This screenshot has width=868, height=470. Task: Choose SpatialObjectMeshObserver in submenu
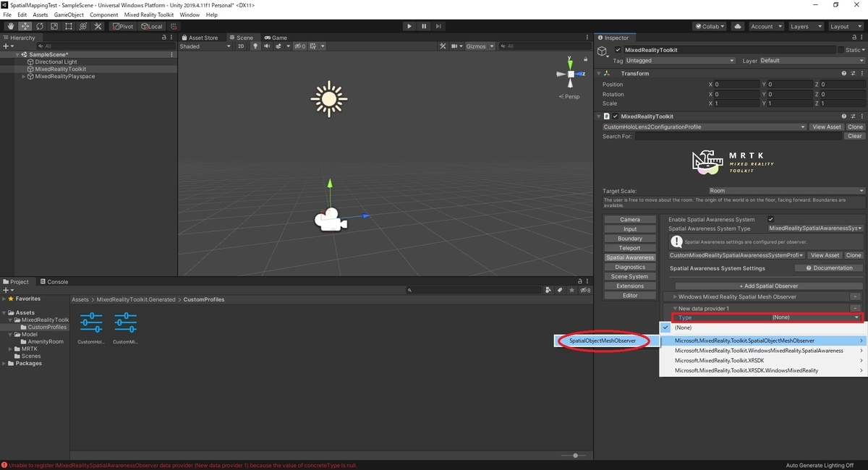click(x=603, y=341)
